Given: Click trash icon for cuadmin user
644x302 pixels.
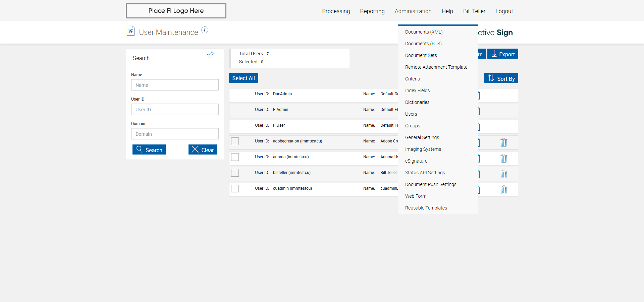Looking at the screenshot, I should point(503,190).
